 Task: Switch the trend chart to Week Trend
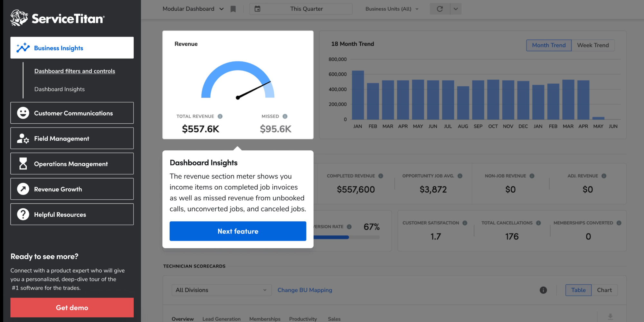click(593, 45)
